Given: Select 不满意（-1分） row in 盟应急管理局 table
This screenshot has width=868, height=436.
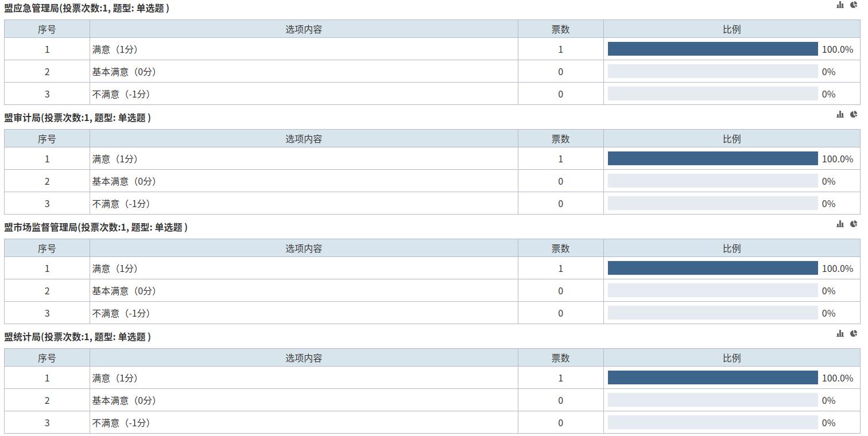Looking at the screenshot, I should [121, 94].
